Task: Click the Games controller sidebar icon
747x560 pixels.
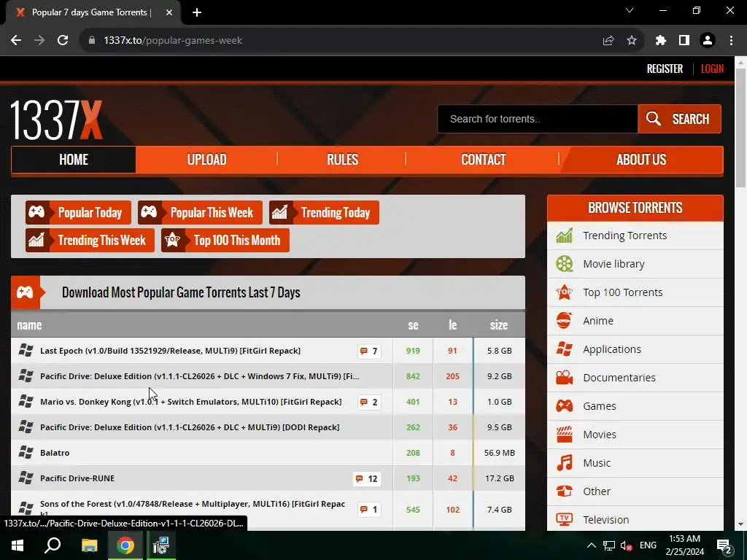Action: tap(564, 405)
